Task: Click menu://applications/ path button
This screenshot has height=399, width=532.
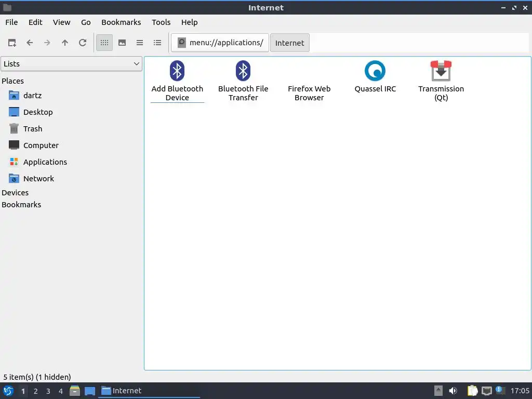Action: (220, 43)
